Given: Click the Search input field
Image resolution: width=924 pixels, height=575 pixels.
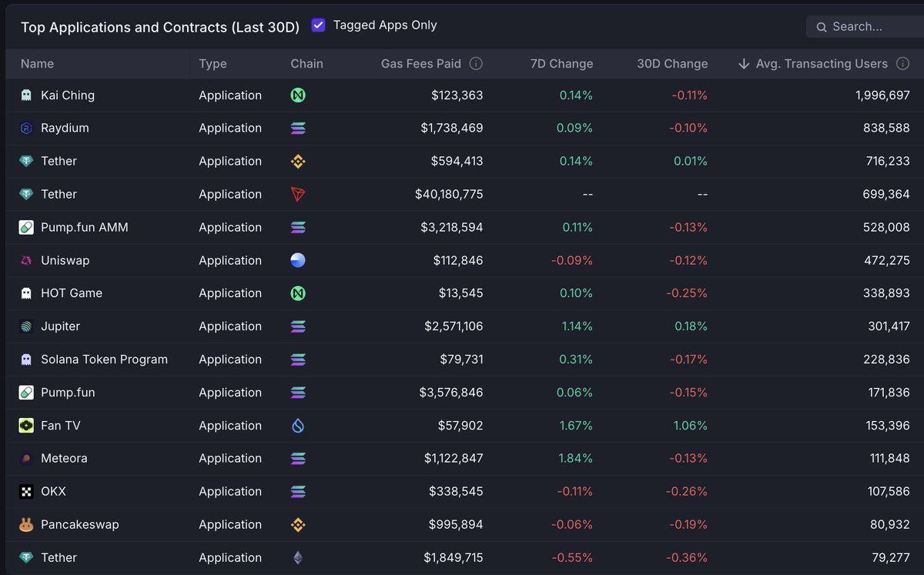Looking at the screenshot, I should [865, 26].
